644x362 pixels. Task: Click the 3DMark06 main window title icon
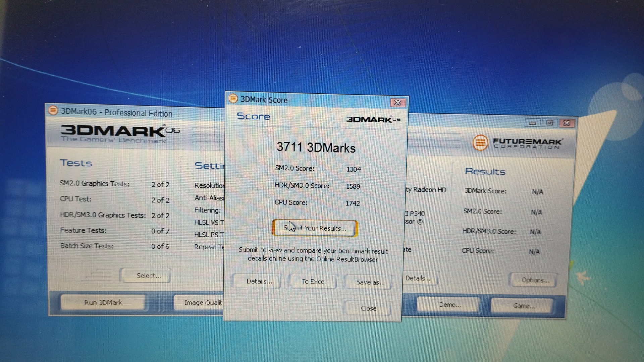(x=53, y=110)
